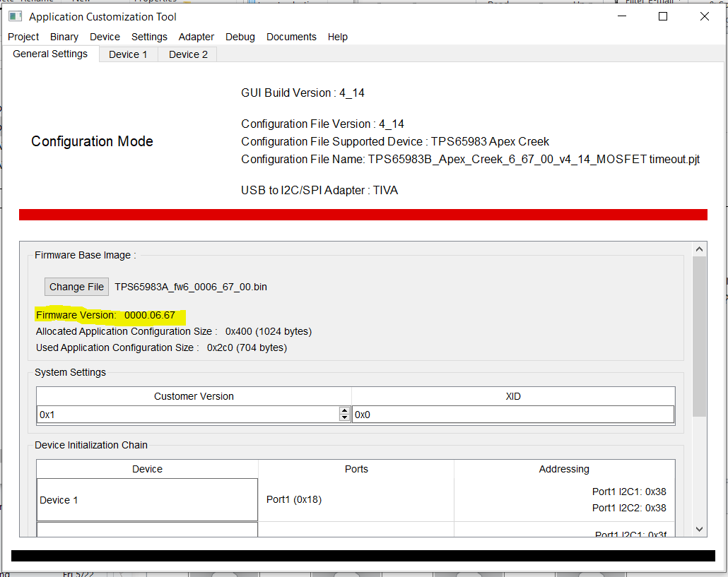Click the Addressing column header
This screenshot has width=728, height=577.
click(x=564, y=469)
